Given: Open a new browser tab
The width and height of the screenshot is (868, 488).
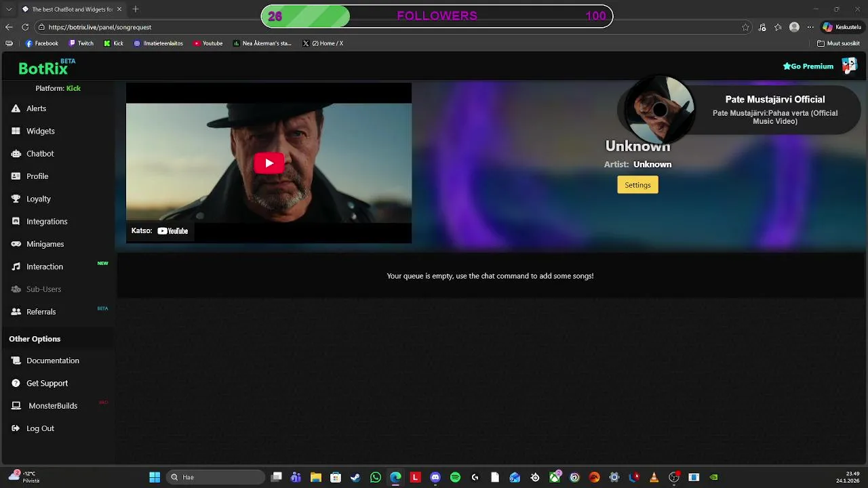Looking at the screenshot, I should (x=136, y=9).
